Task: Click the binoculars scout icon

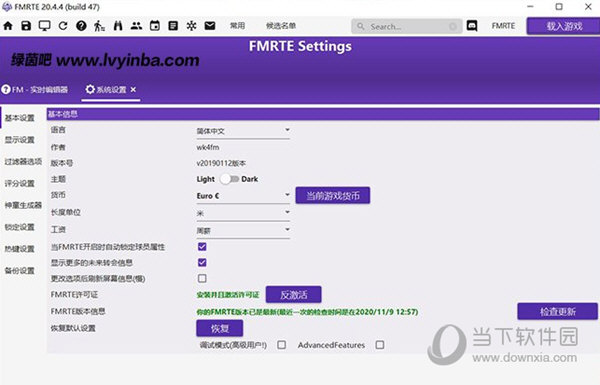Action: click(x=118, y=26)
